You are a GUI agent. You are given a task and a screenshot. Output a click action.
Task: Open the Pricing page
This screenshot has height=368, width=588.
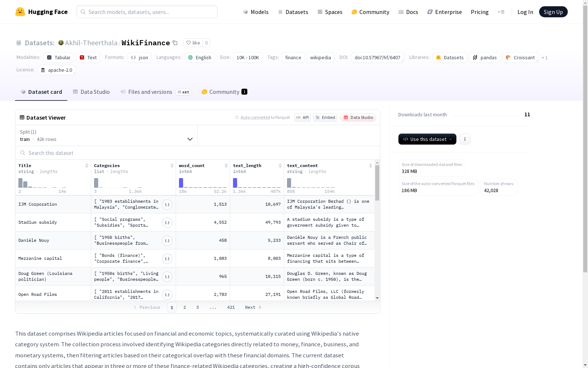(480, 12)
